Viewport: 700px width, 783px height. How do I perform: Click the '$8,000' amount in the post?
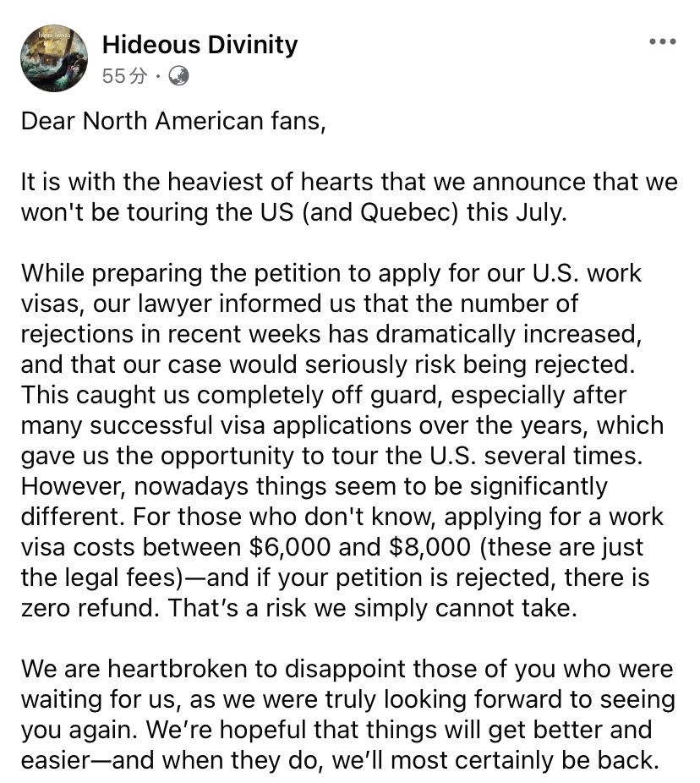pyautogui.click(x=429, y=547)
